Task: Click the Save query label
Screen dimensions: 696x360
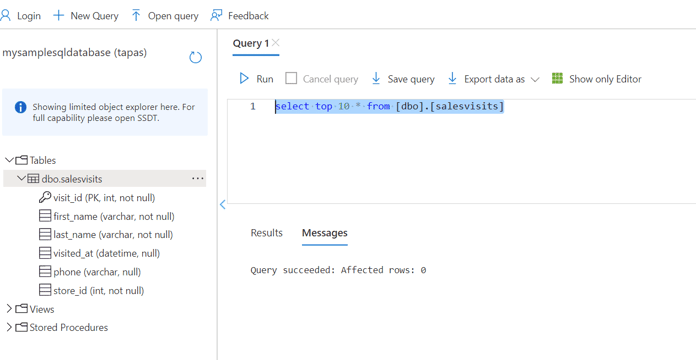Action: (411, 79)
